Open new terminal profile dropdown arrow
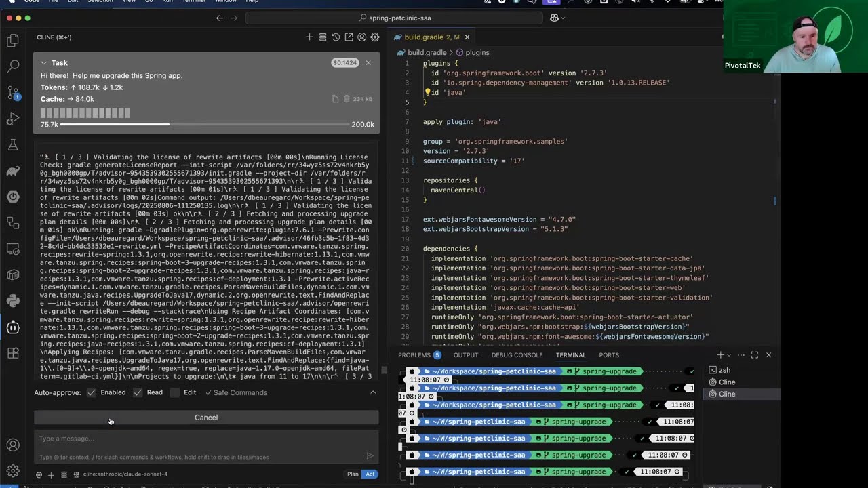This screenshot has width=868, height=488. pos(729,355)
